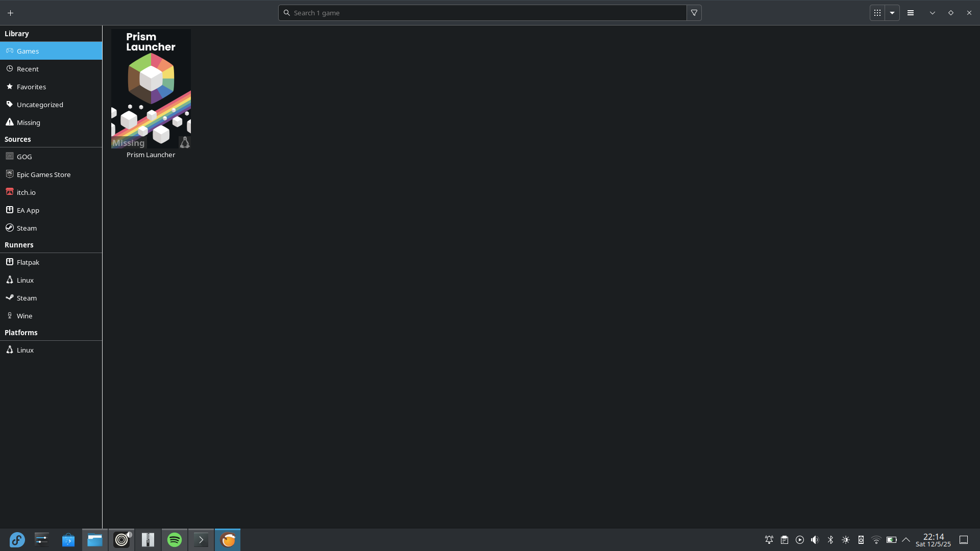Viewport: 980px width, 551px height.
Task: Open battery status tray icon
Action: (x=892, y=540)
